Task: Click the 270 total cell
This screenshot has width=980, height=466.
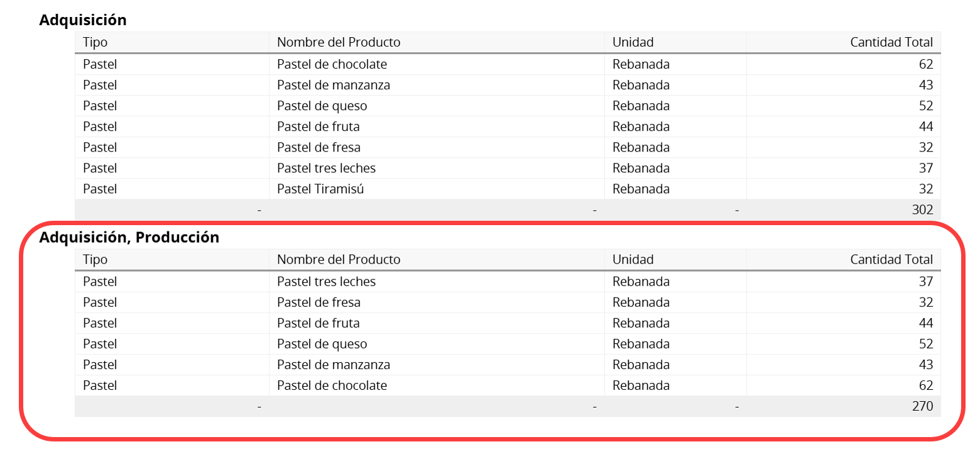Action: pos(922,406)
